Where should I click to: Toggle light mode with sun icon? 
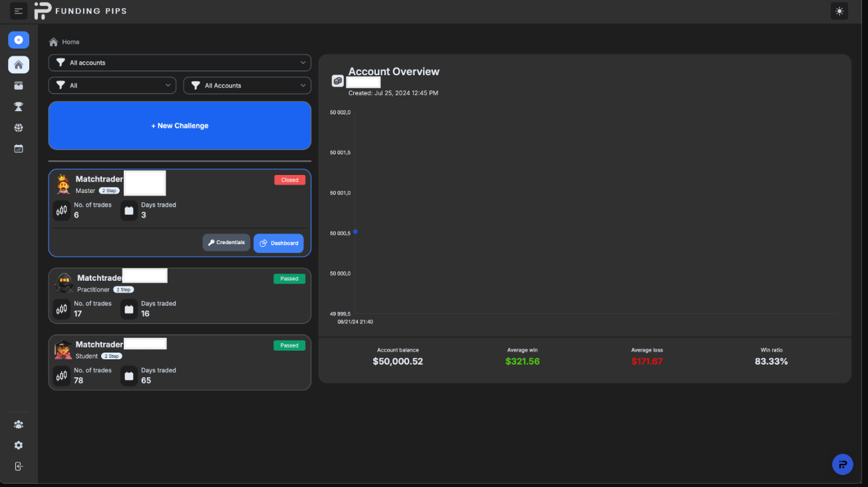839,11
